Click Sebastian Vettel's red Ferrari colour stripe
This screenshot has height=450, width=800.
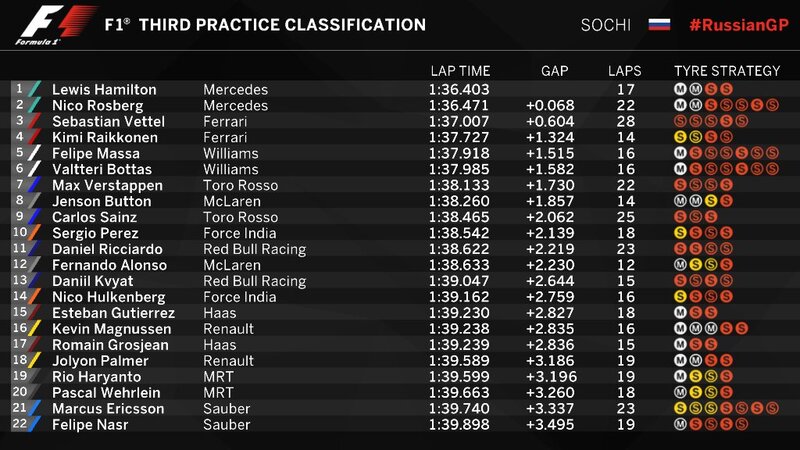[x=34, y=120]
